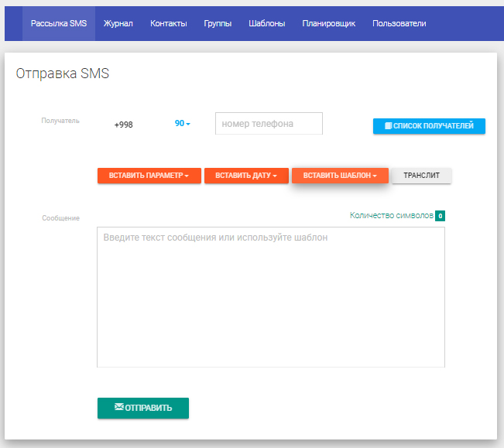Click the envelope icon on the Отправить button
Screen dimensions: 504x448
click(118, 407)
